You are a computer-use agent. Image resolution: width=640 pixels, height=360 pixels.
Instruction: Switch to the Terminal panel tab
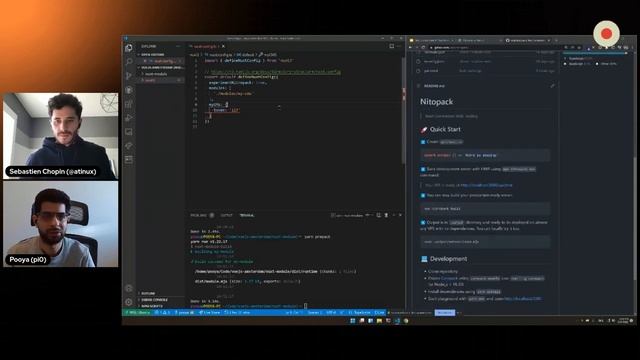[247, 215]
